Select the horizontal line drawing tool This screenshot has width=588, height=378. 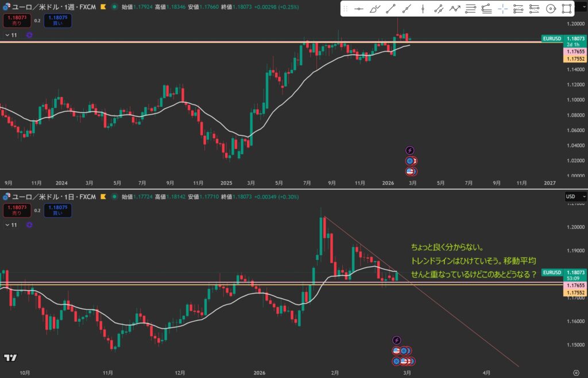pyautogui.click(x=359, y=9)
